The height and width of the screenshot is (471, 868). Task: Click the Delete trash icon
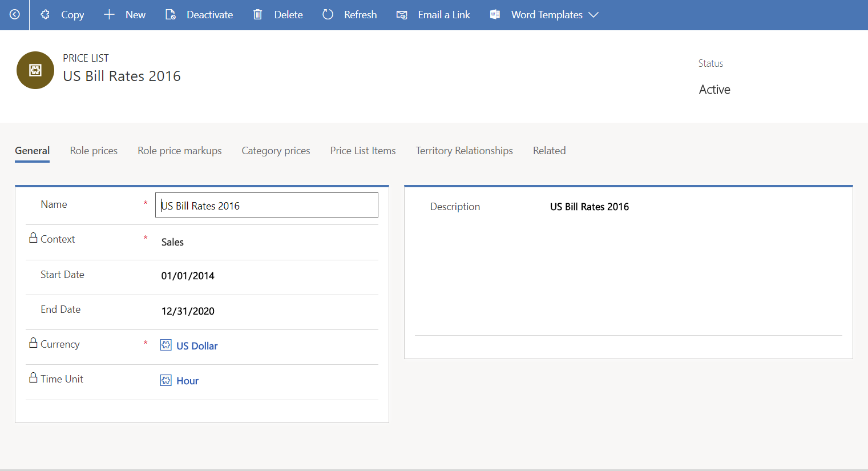pyautogui.click(x=257, y=15)
